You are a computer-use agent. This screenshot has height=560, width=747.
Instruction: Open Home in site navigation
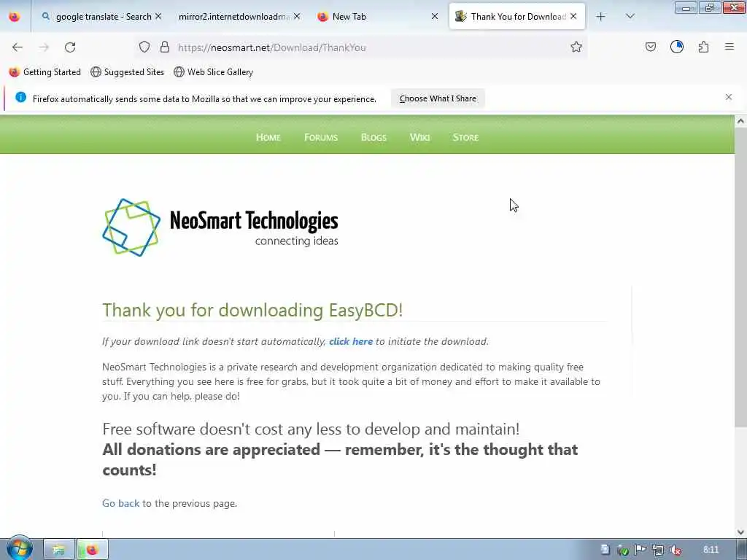268,138
